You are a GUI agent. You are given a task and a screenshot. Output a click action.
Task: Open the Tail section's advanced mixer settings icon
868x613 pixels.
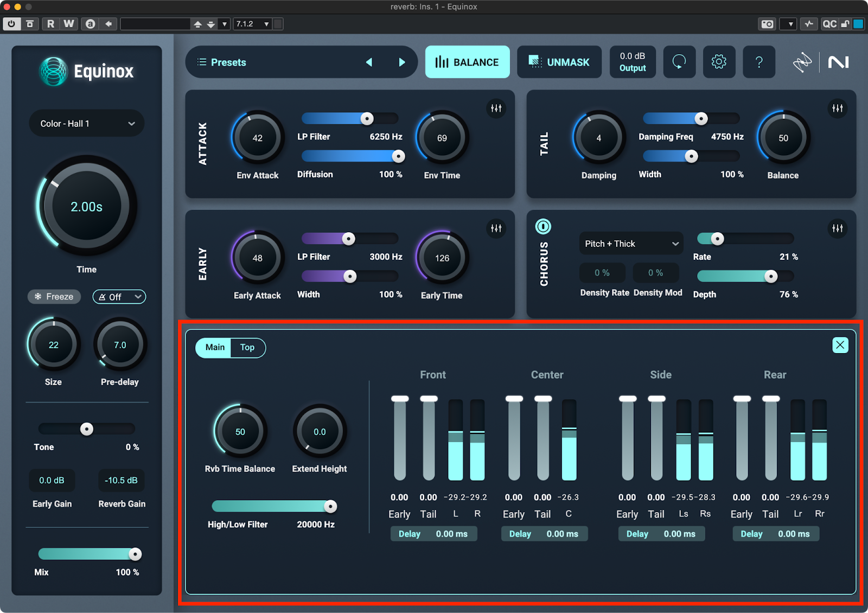[838, 108]
